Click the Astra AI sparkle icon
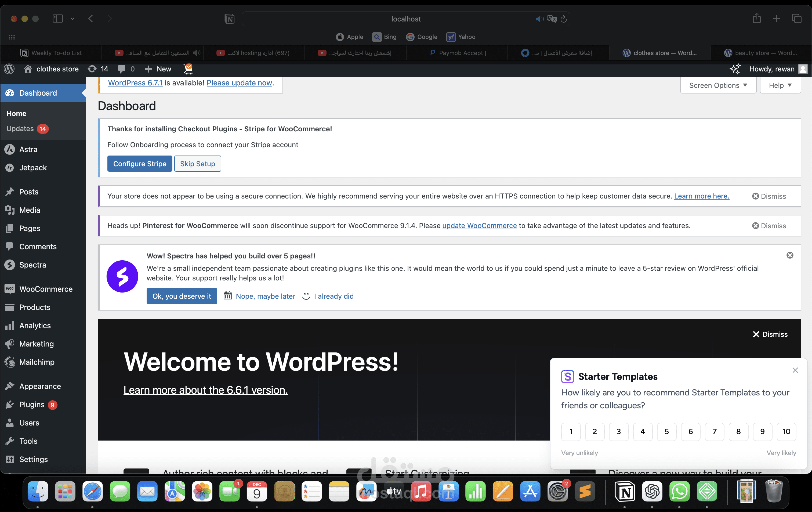 coord(735,69)
